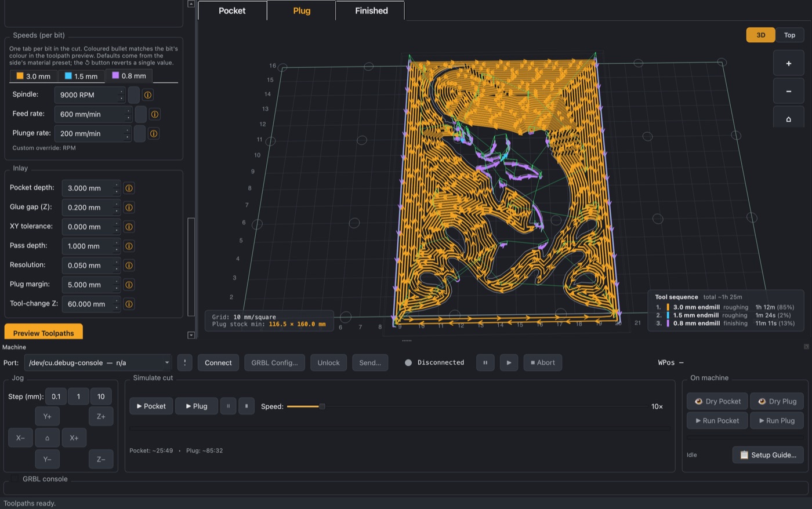Jog Y− axis

click(47, 459)
